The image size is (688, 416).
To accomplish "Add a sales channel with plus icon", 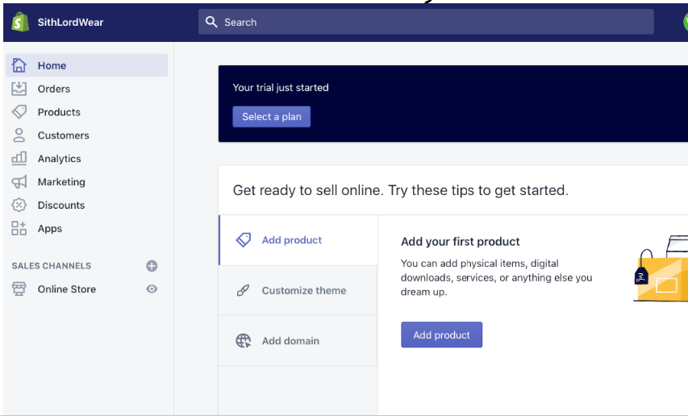I will point(152,266).
